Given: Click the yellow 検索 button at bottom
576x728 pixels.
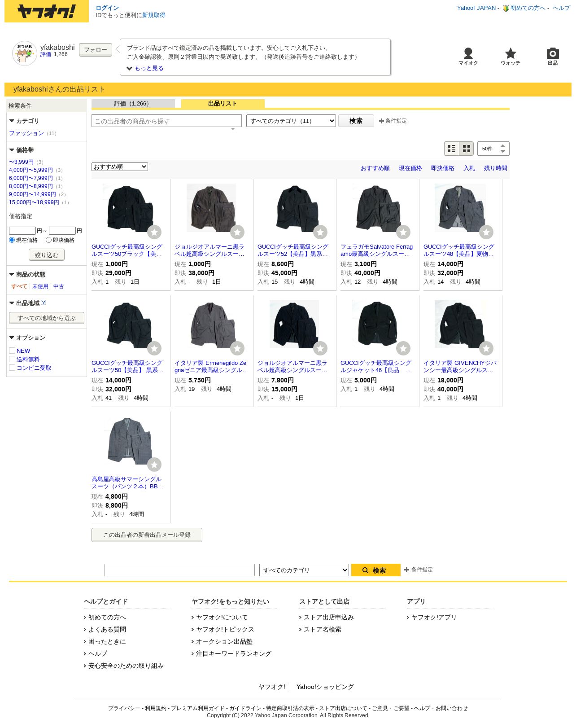Looking at the screenshot, I should pos(376,570).
